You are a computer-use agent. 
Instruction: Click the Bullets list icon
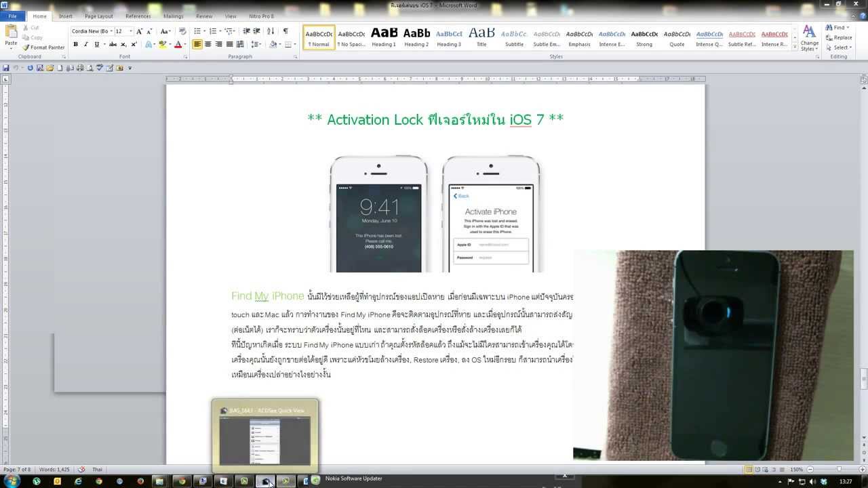point(199,31)
